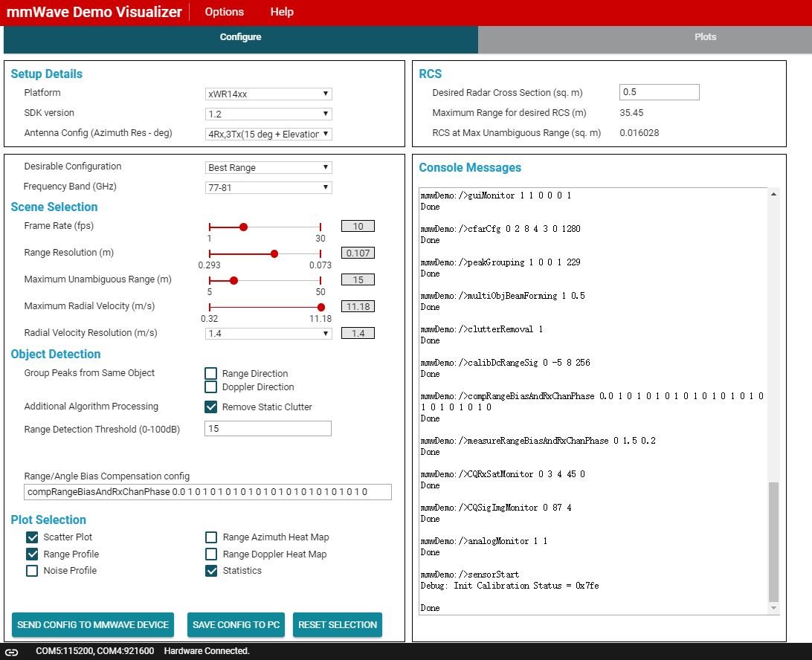Click the mmWave Demo Visualizer title

pyautogui.click(x=94, y=12)
